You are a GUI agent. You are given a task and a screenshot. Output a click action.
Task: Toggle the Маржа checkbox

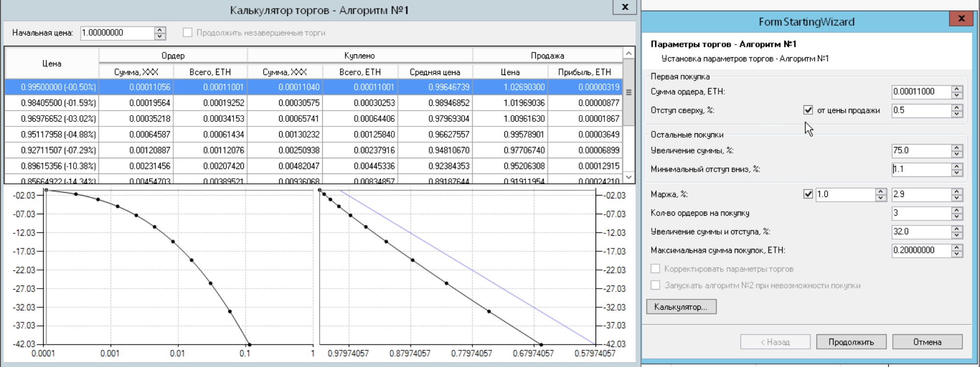808,195
